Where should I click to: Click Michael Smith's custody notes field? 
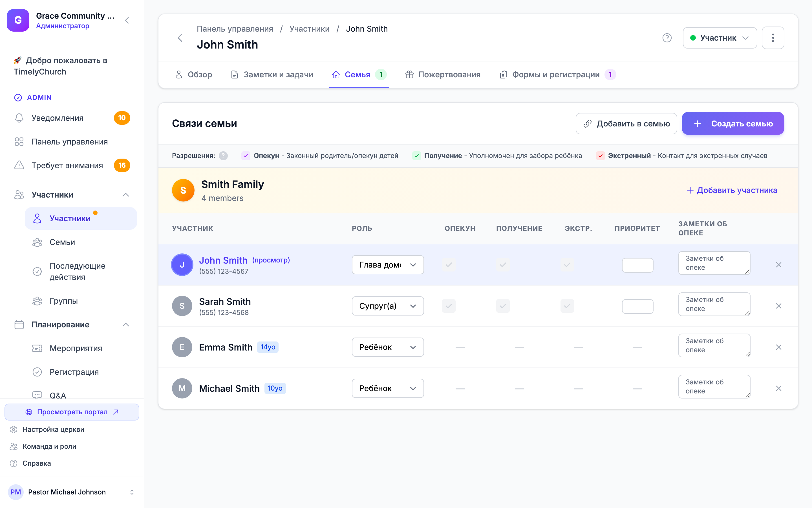(x=714, y=387)
